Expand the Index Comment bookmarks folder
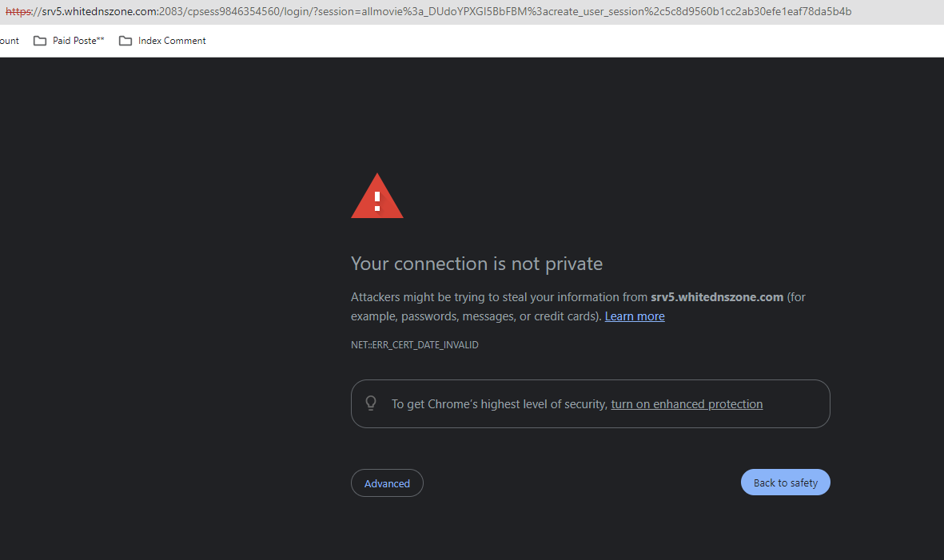944x560 pixels. (x=162, y=41)
